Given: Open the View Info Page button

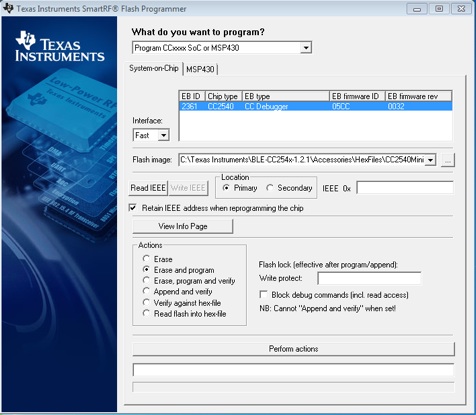Looking at the screenshot, I should click(183, 226).
